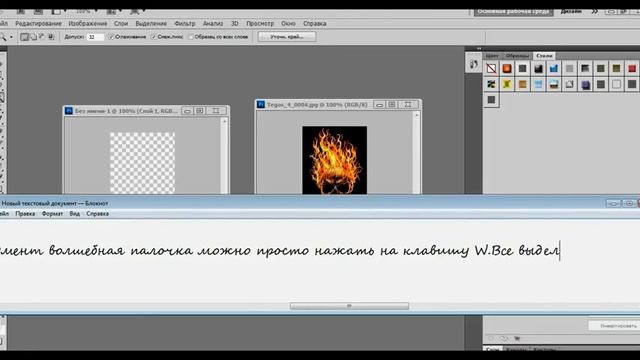640x360 pixels.
Task: Click the Уточн. край button
Action: 287,37
